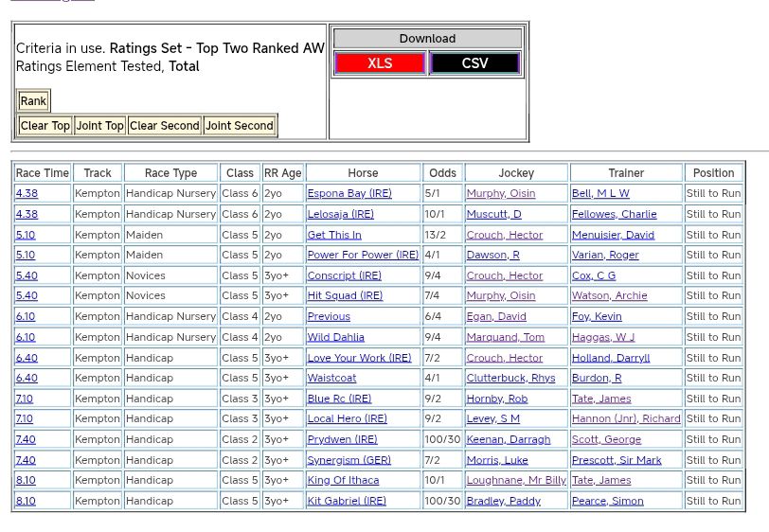Open horse Espona Bay (IRE) link
This screenshot has width=769, height=532.
tap(349, 193)
